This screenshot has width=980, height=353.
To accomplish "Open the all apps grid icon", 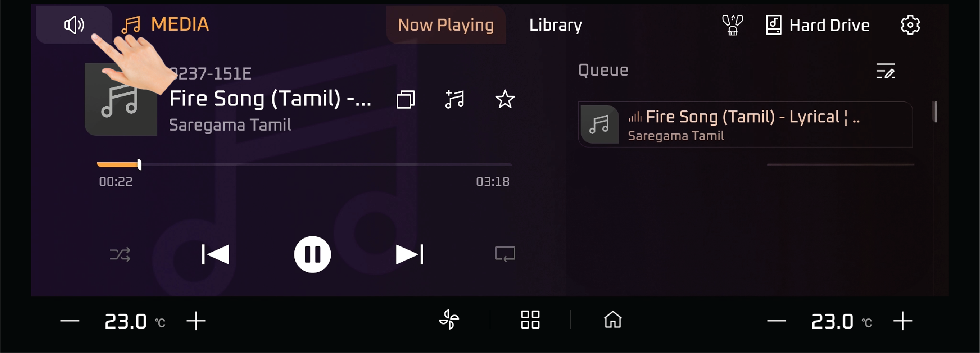I will point(530,320).
